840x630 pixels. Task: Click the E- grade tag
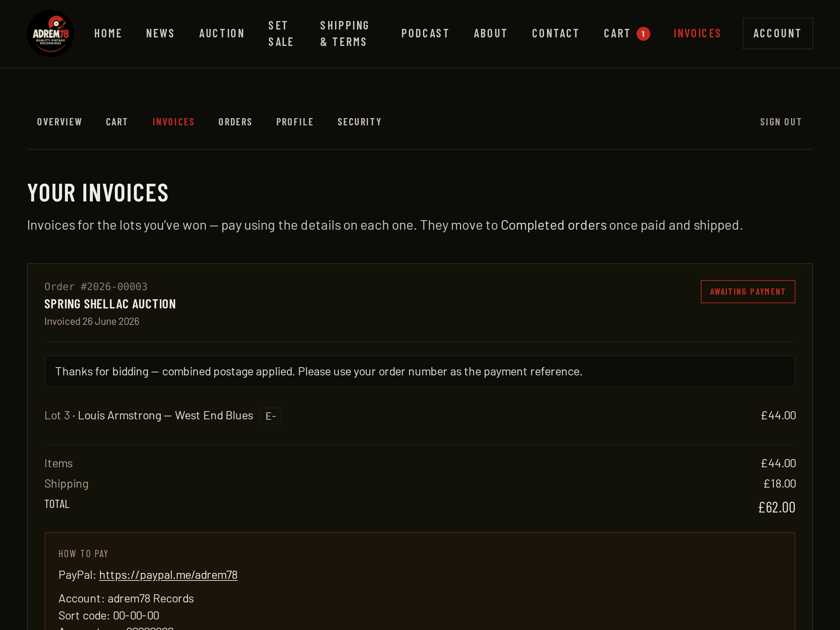270,416
